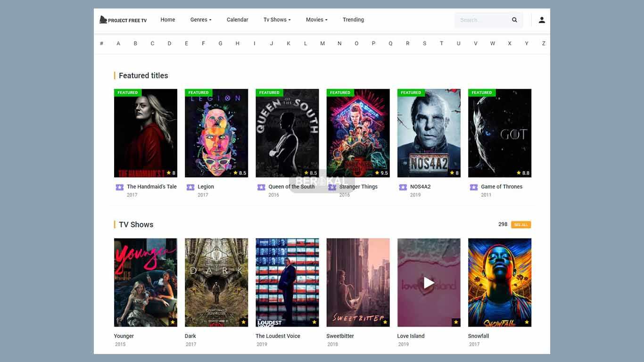The image size is (644, 362).
Task: Open the Sweetbitter show poster
Action: click(x=358, y=282)
